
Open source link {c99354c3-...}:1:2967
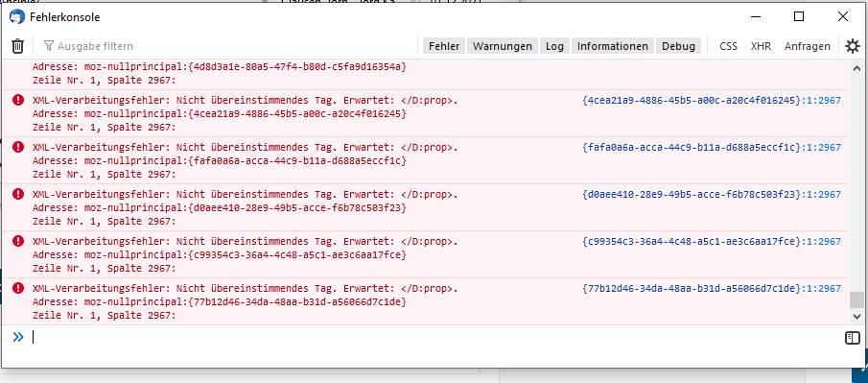(x=712, y=242)
